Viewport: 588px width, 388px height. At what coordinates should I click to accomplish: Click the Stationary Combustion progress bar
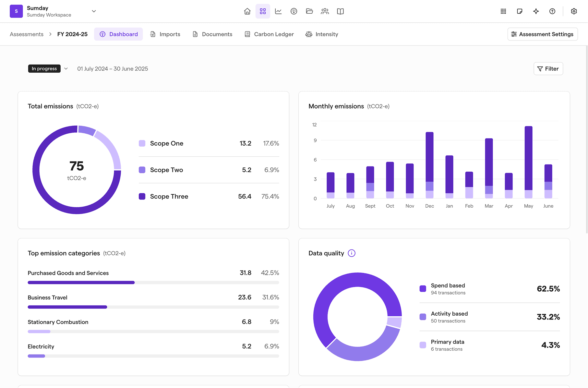click(153, 332)
